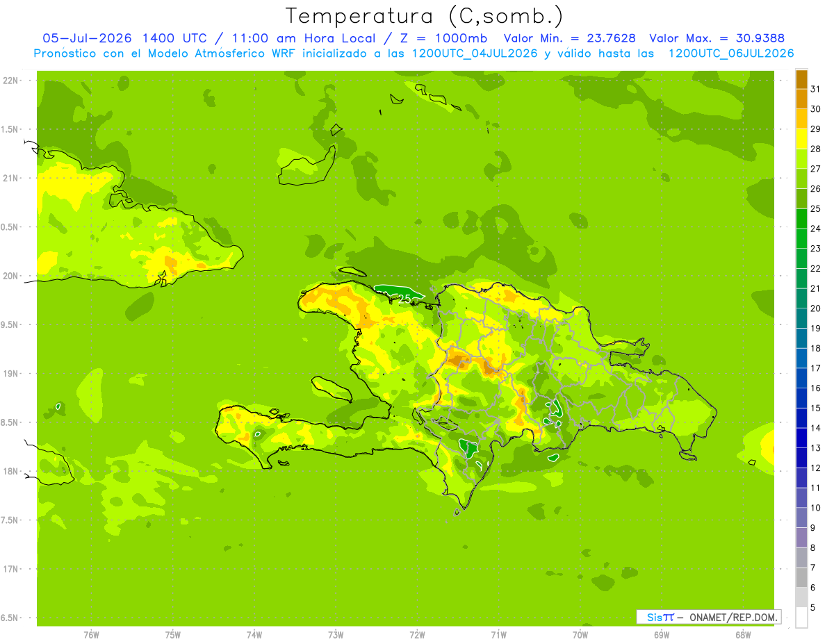Click the '70W' longitude axis label
The image size is (834, 644).
[x=580, y=635]
